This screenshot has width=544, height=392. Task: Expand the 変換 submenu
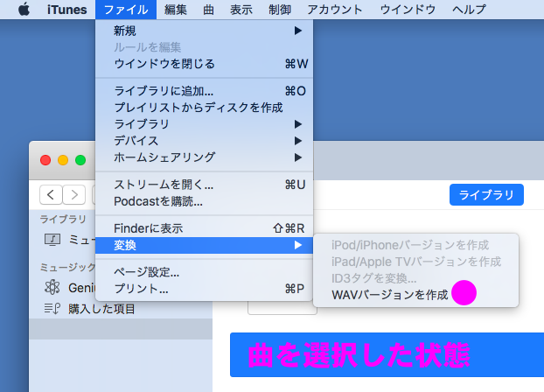(205, 245)
